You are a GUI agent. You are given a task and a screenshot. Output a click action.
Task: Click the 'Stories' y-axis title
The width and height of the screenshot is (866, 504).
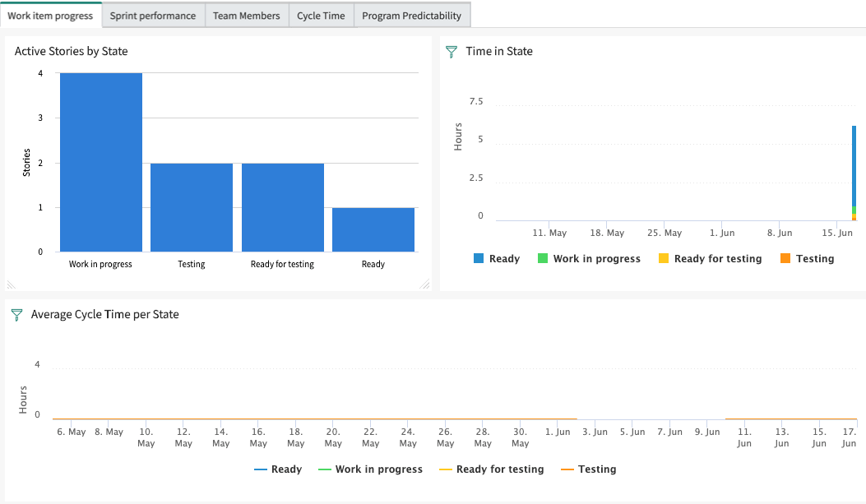(x=26, y=163)
